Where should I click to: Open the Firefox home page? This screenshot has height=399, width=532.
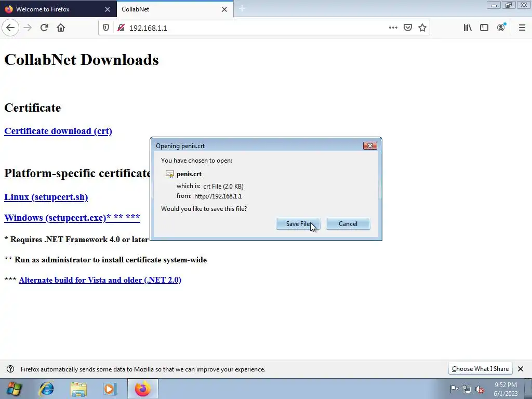pos(61,28)
